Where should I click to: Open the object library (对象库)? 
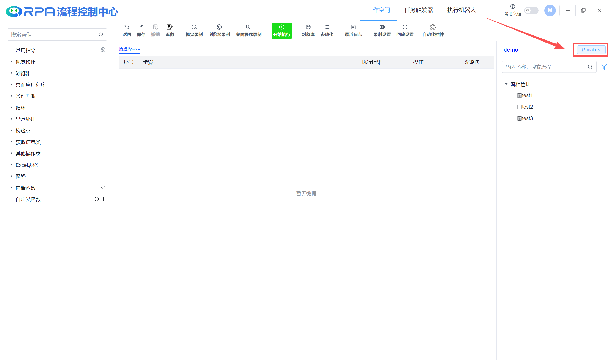(x=308, y=30)
